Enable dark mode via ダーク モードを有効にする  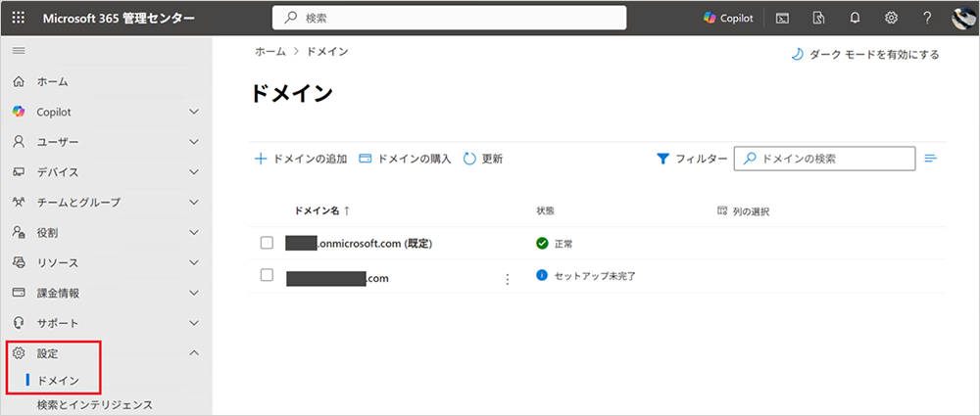coord(865,55)
